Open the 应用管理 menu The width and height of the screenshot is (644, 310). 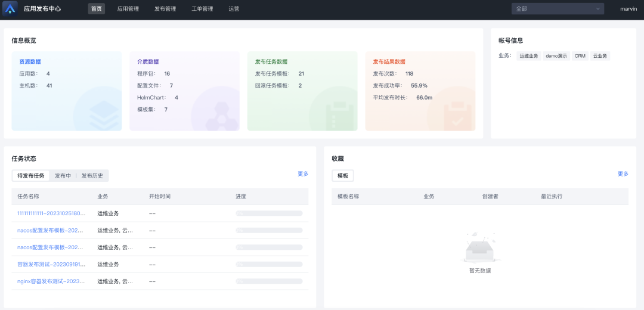click(x=128, y=9)
